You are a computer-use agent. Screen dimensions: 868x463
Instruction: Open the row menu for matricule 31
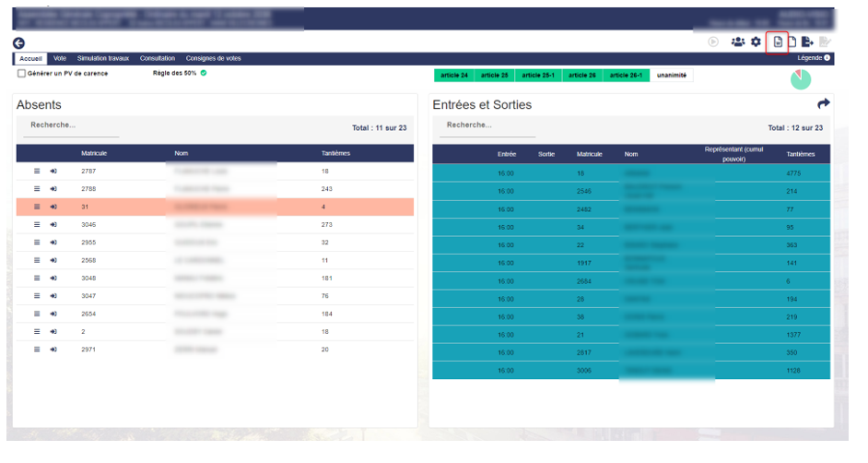tap(37, 207)
